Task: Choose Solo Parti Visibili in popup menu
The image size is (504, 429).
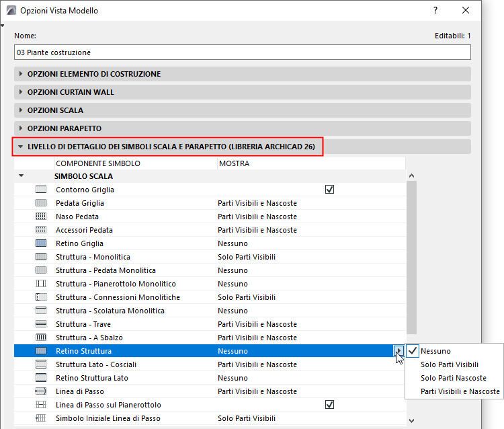Action: pyautogui.click(x=450, y=364)
